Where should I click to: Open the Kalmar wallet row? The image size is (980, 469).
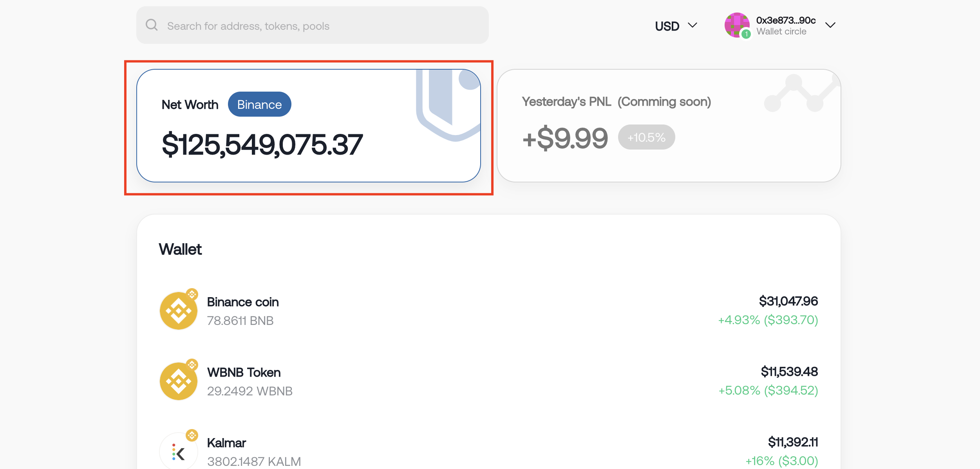click(488, 451)
